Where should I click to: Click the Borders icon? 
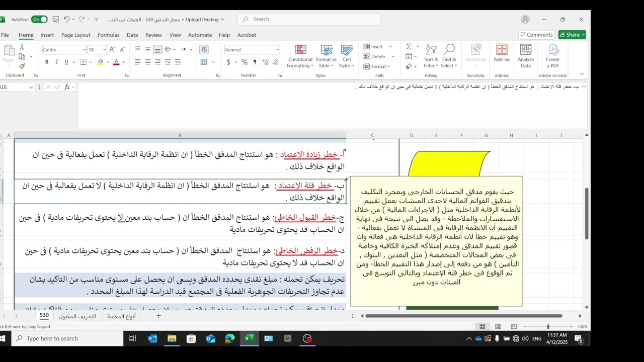(x=84, y=62)
